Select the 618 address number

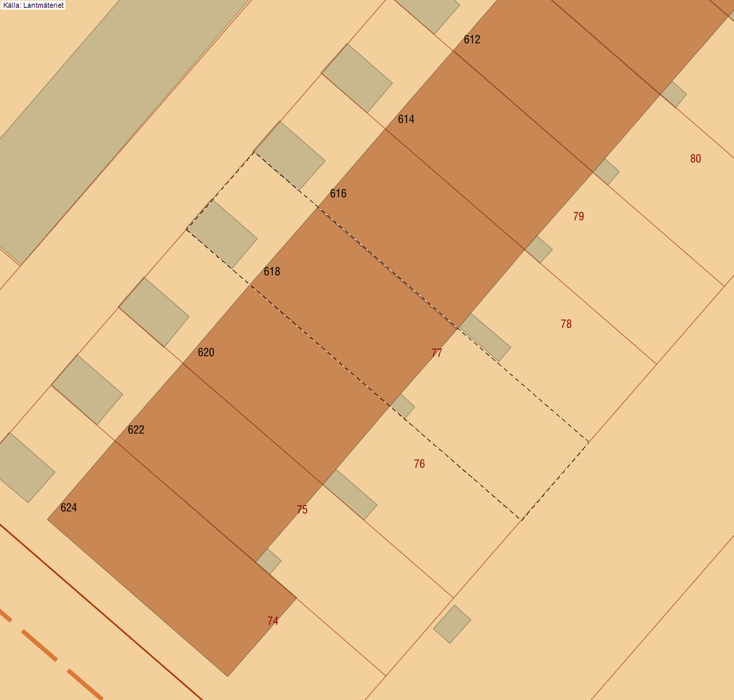(272, 272)
